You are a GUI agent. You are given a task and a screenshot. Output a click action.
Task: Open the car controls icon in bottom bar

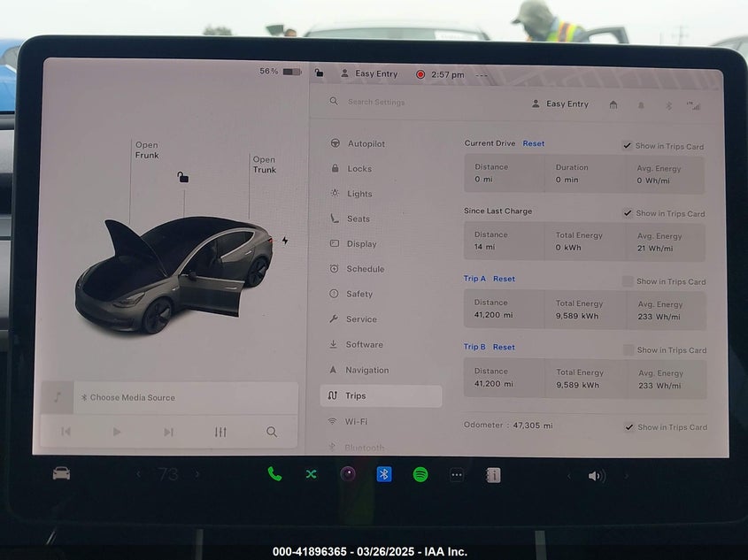tap(61, 473)
